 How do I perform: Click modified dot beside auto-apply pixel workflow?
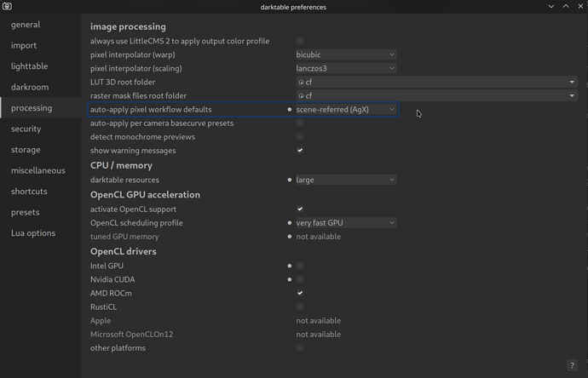(290, 110)
